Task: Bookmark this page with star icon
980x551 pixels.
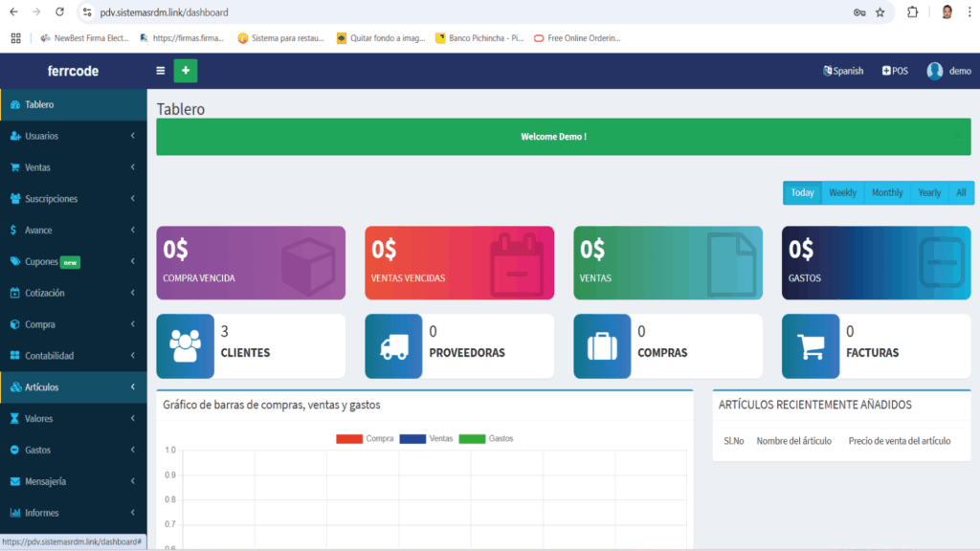Action: pos(880,12)
